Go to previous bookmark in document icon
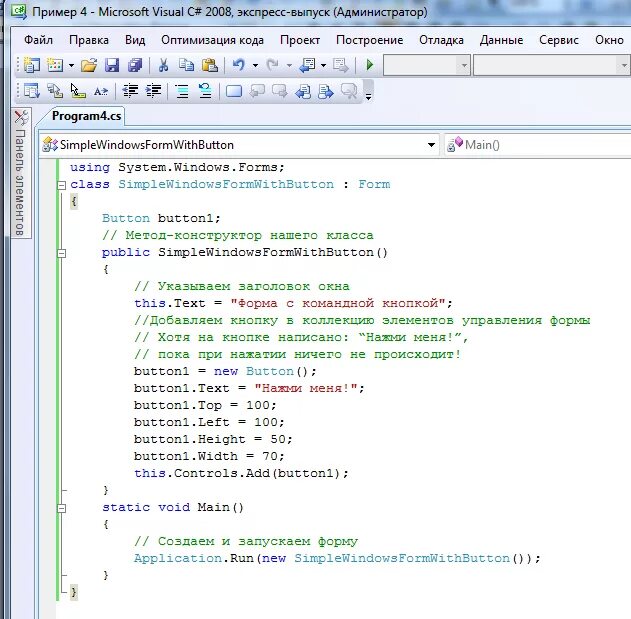This screenshot has height=619, width=631. (303, 91)
